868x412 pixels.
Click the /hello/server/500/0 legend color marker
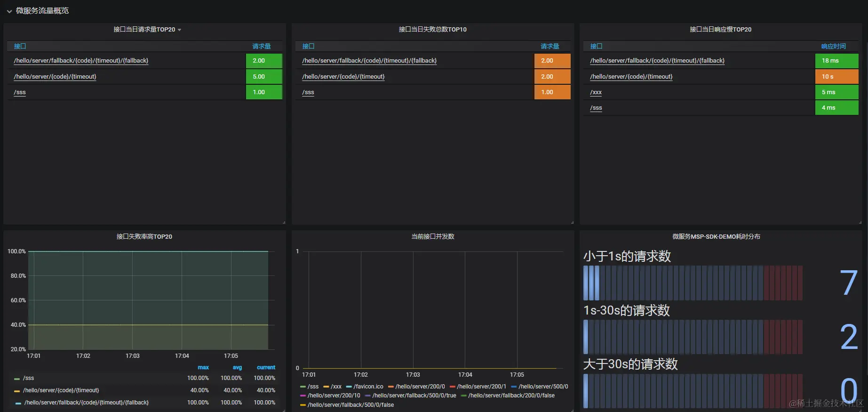pos(514,387)
